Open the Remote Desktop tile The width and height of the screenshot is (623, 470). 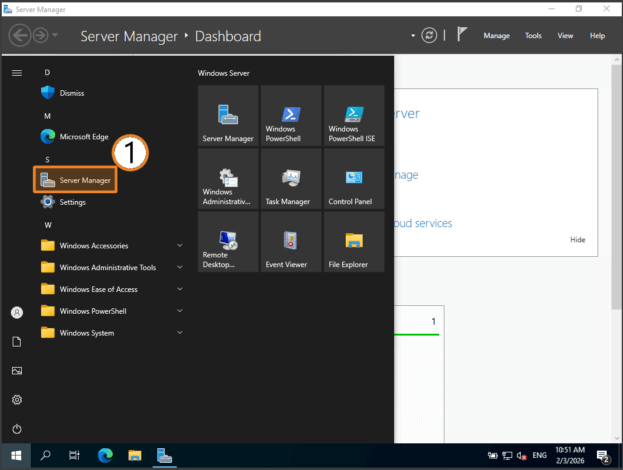[228, 242]
